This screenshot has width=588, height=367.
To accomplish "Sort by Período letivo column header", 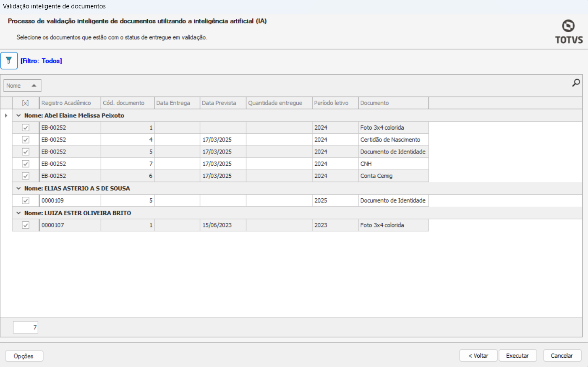I will pos(335,103).
